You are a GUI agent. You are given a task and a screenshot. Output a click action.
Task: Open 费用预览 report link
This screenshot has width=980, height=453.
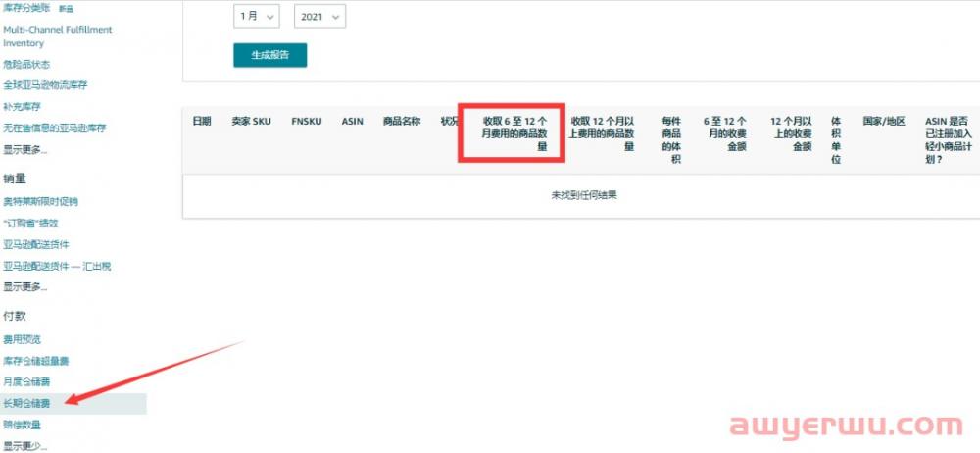click(x=22, y=339)
